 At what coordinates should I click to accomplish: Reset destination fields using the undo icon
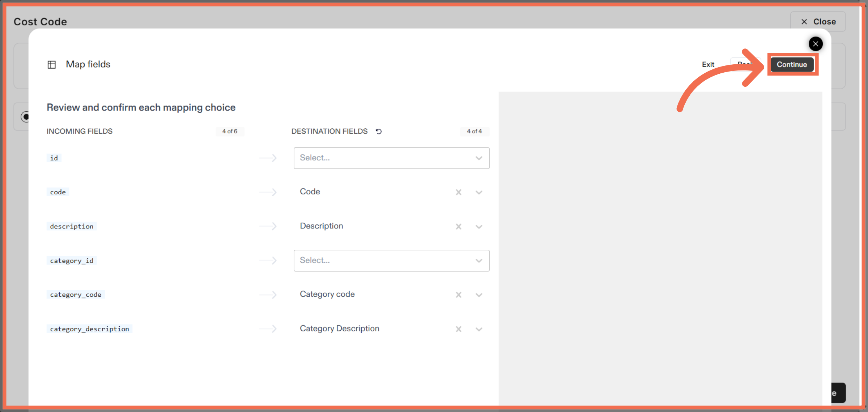click(x=378, y=131)
